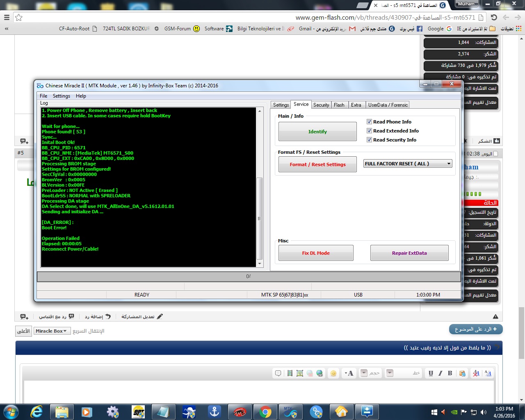This screenshot has width=525, height=420.
Task: Open the File menu in Miracle II
Action: coord(43,96)
